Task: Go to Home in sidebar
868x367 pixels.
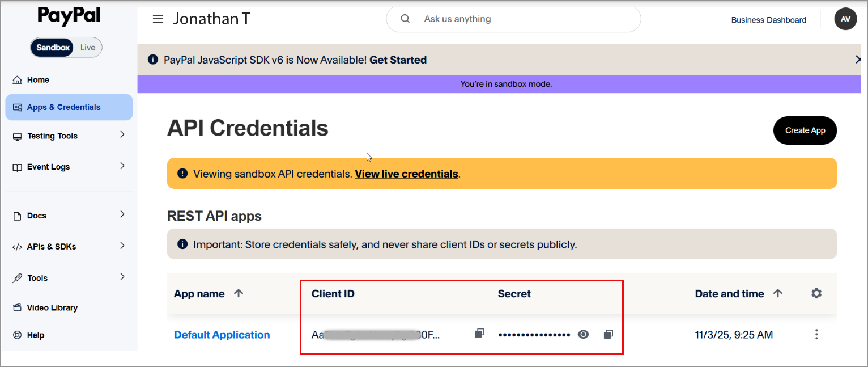Action: click(x=38, y=80)
